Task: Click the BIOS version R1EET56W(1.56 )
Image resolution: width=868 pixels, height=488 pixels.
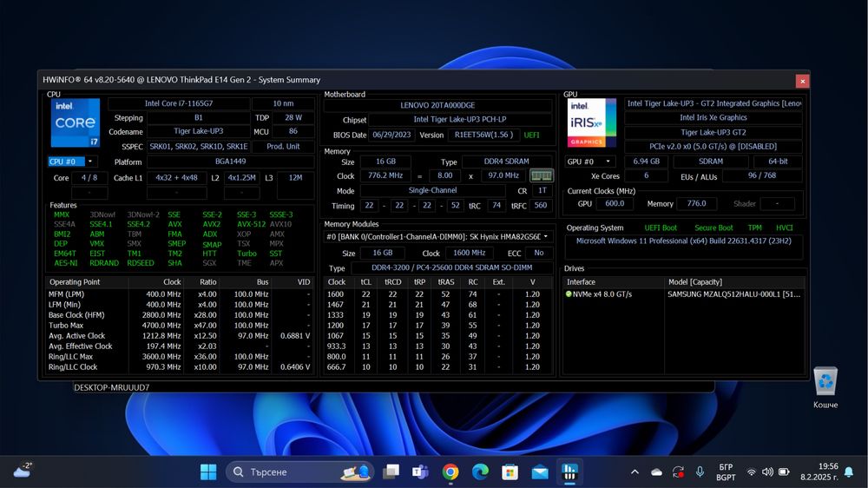Action: click(x=483, y=135)
